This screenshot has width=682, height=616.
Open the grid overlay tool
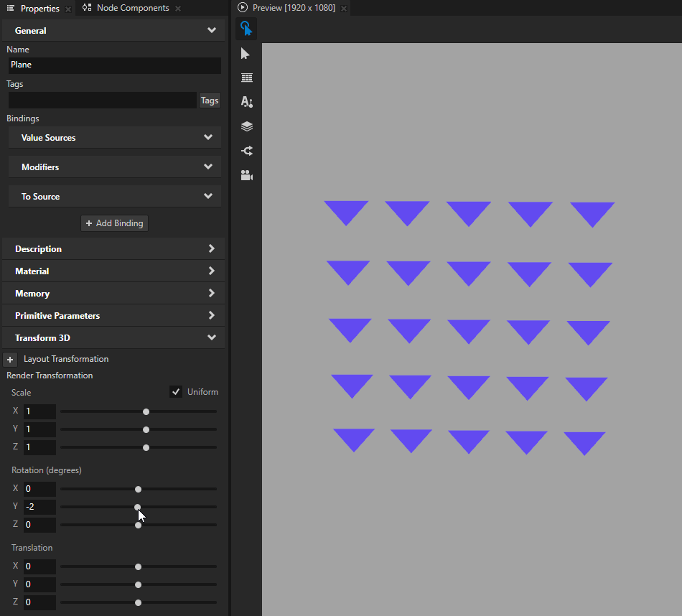[x=246, y=78]
